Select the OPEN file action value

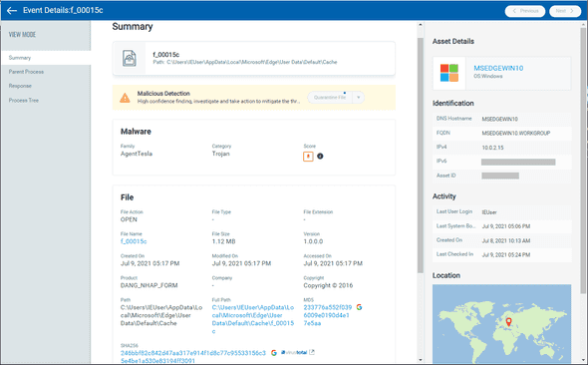129,219
